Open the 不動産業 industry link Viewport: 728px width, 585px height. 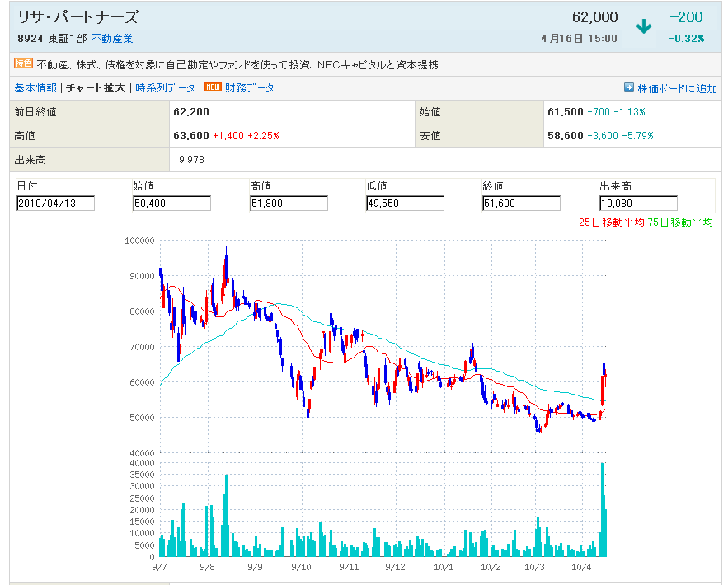click(112, 39)
